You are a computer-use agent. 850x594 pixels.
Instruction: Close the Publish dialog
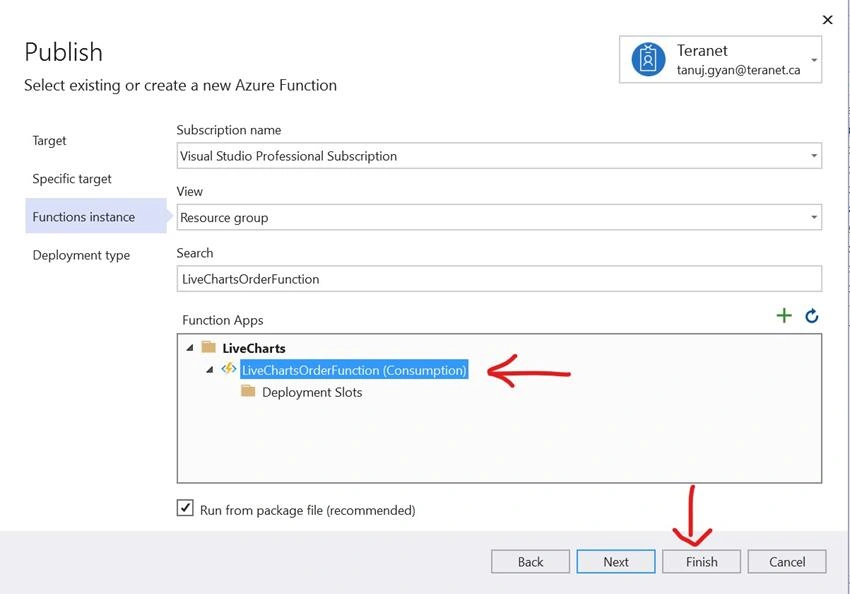point(827,20)
